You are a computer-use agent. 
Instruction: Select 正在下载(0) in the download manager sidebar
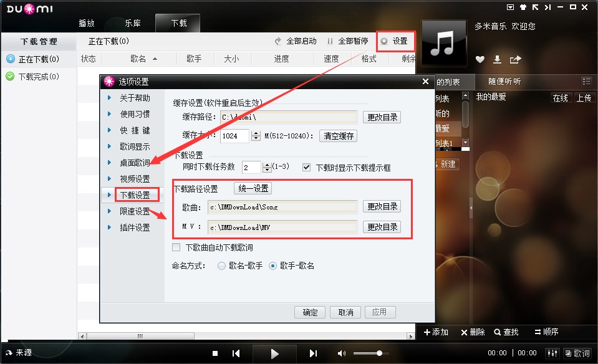tap(38, 59)
